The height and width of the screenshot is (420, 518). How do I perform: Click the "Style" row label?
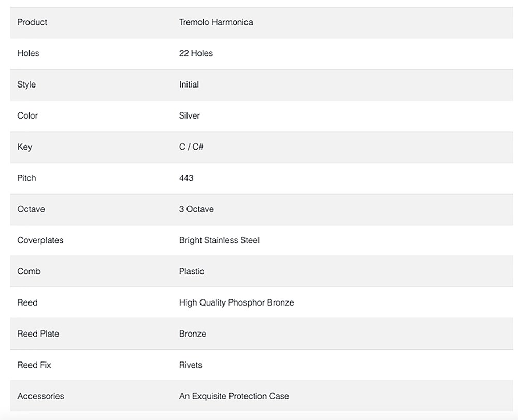pyautogui.click(x=26, y=84)
